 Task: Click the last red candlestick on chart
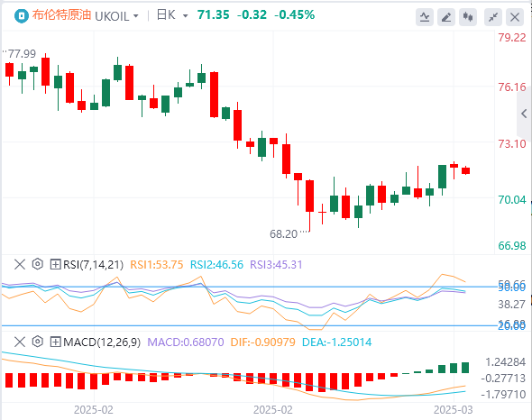(x=465, y=170)
